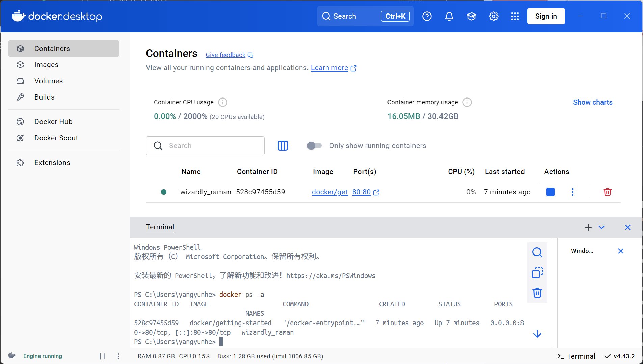Open the Images section in the sidebar
This screenshot has width=643, height=364.
click(46, 65)
